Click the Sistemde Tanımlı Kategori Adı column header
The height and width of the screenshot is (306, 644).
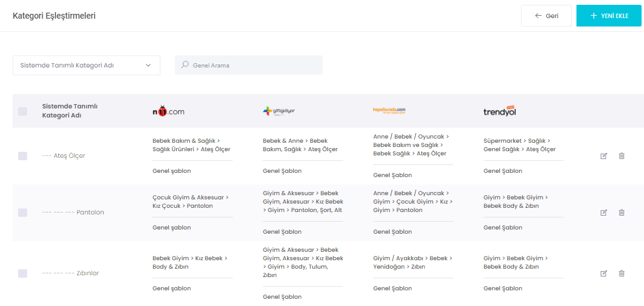pos(70,111)
